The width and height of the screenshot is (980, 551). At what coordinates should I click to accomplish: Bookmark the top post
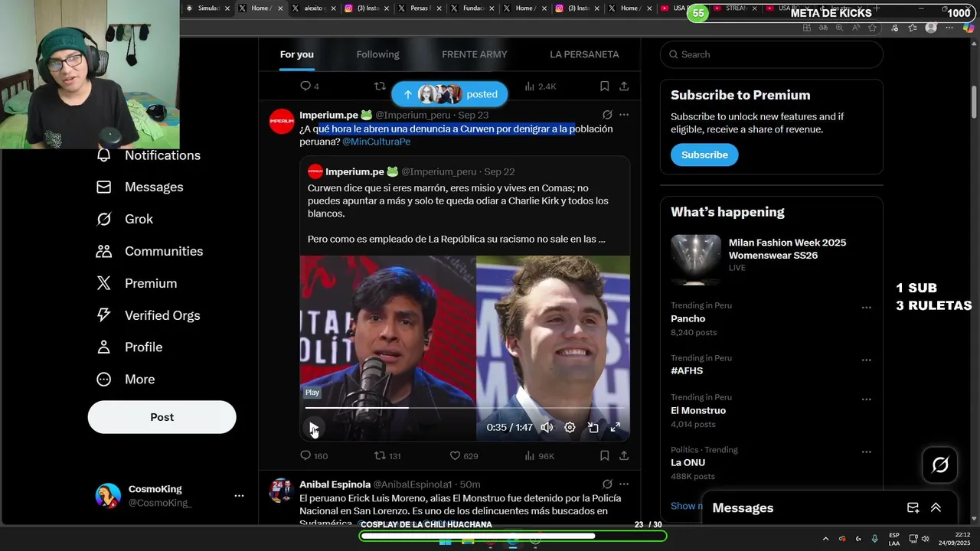click(604, 86)
